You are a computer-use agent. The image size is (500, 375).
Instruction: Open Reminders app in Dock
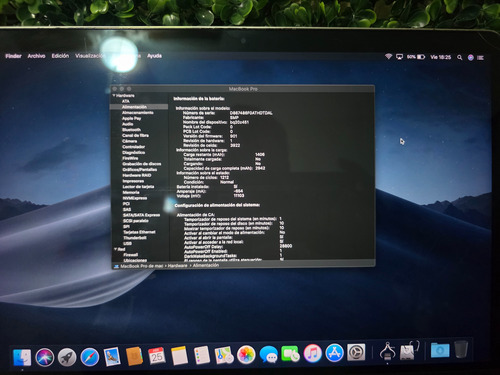[202, 355]
